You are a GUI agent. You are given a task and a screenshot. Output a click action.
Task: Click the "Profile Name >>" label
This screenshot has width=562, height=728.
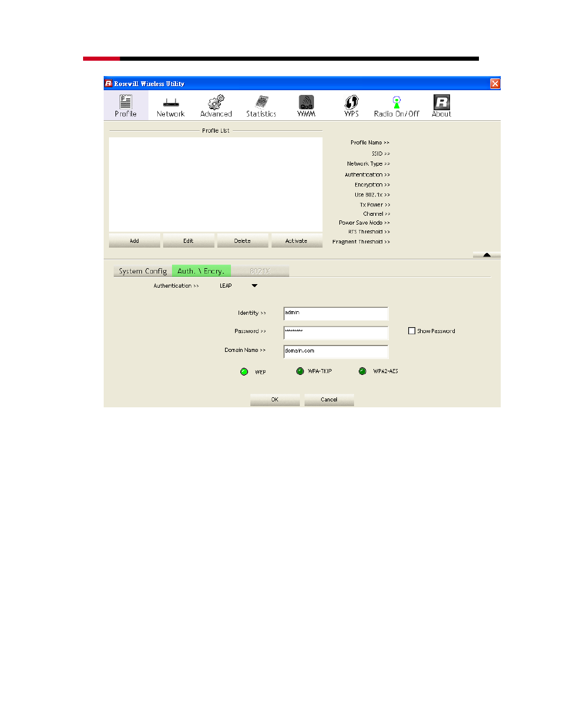pyautogui.click(x=370, y=143)
